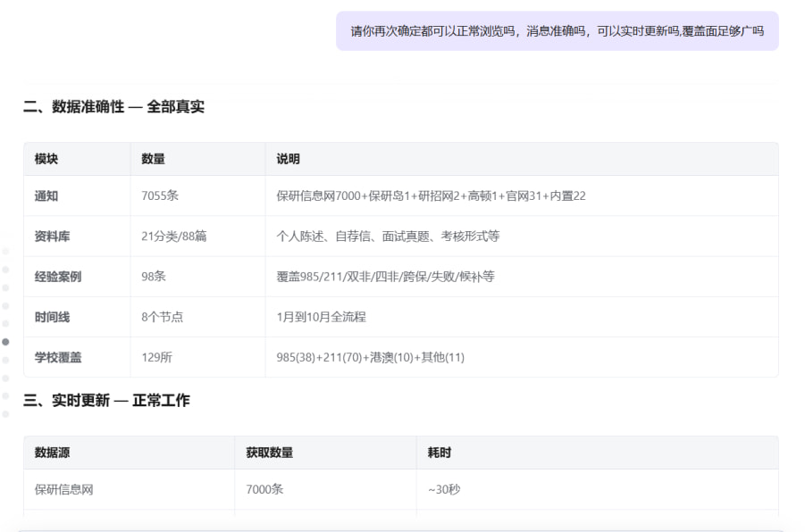The height and width of the screenshot is (532, 805).
Task: Click the 数据源 column header
Action: [x=52, y=453]
